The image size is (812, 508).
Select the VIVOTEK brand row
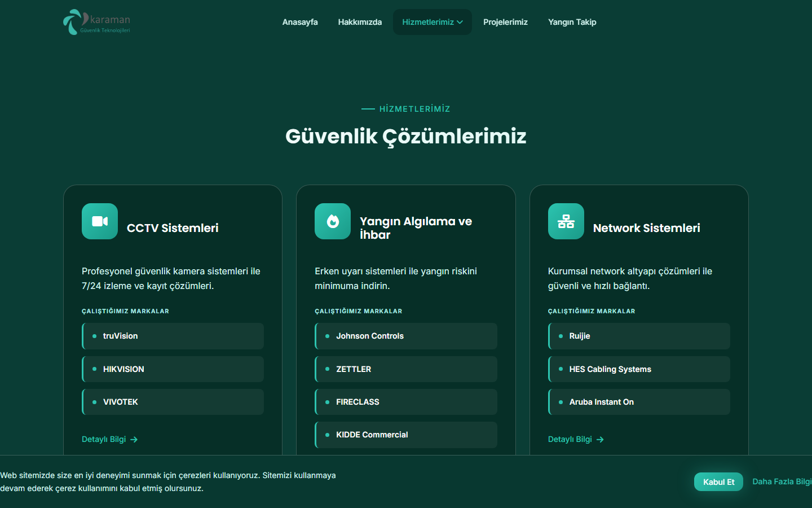pyautogui.click(x=173, y=402)
